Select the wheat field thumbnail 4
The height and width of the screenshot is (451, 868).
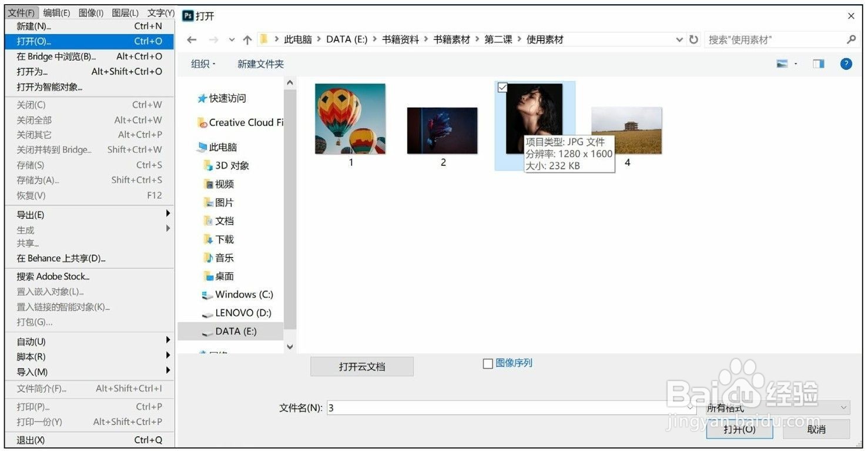tap(626, 131)
